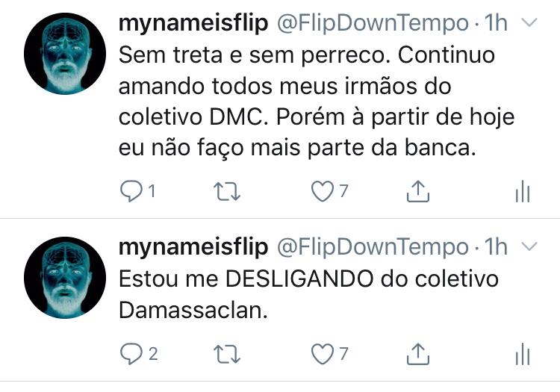560x392 pixels.
Task: Reply to the first tweet about DMC
Action: click(x=131, y=191)
